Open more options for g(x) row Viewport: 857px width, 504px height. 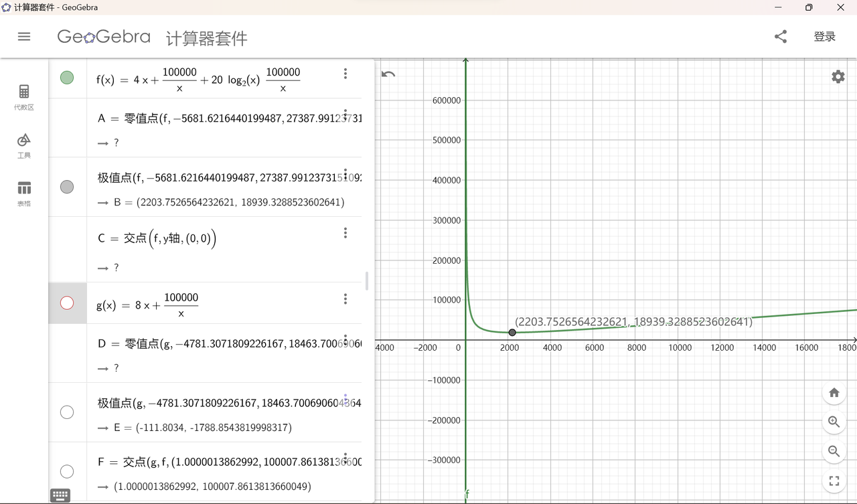[345, 299]
